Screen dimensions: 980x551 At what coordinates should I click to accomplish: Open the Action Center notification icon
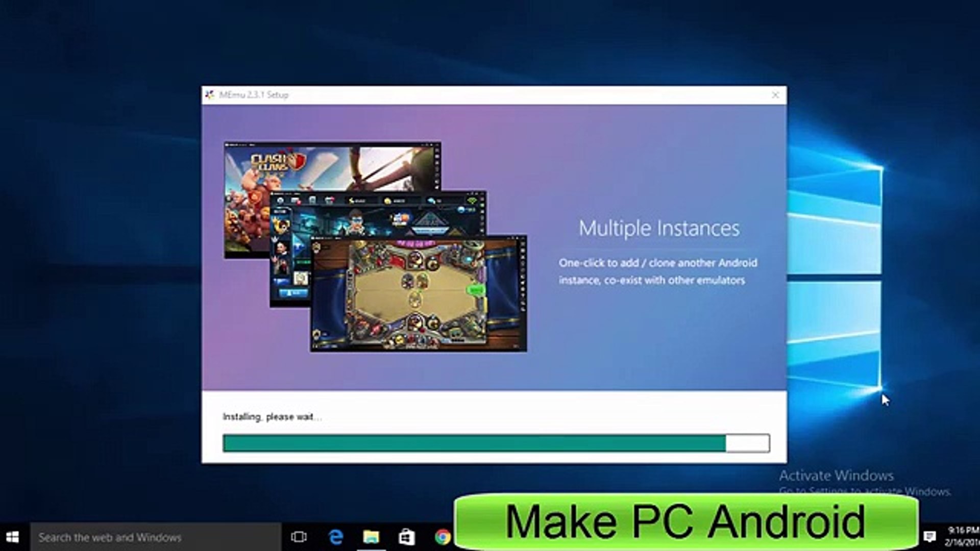click(929, 536)
